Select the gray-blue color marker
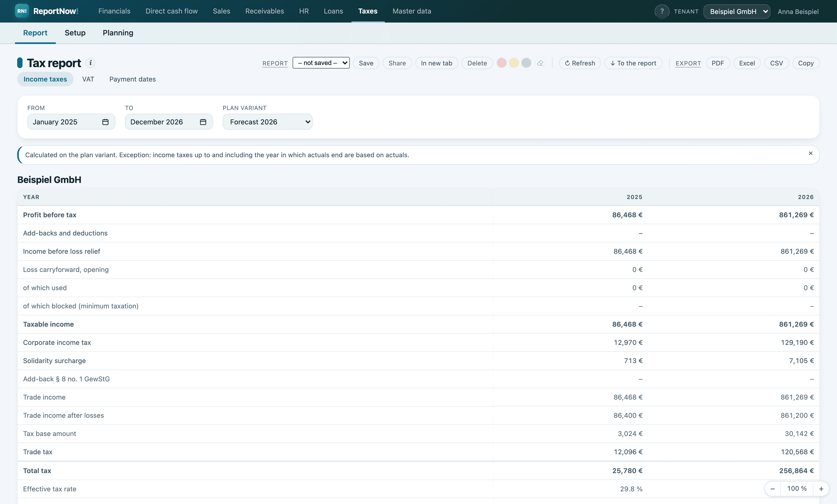The width and height of the screenshot is (837, 504). [526, 63]
